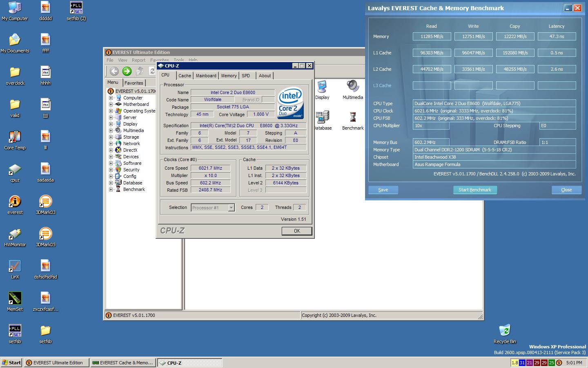Click the system tray clock showing 5:01 PM
Screen dimensions: 588x368
pos(574,363)
